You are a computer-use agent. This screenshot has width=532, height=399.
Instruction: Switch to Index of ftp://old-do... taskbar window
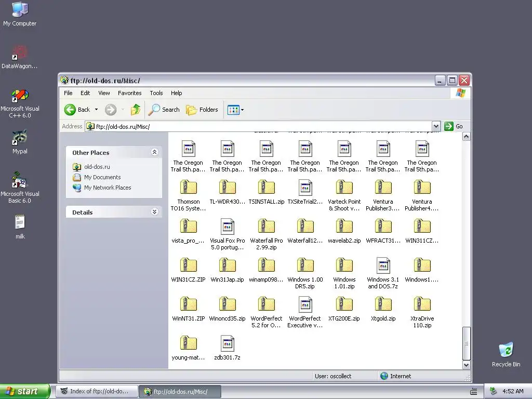click(x=97, y=391)
